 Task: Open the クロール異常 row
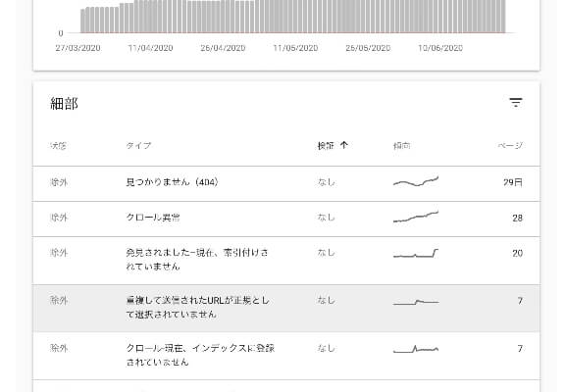click(x=286, y=219)
